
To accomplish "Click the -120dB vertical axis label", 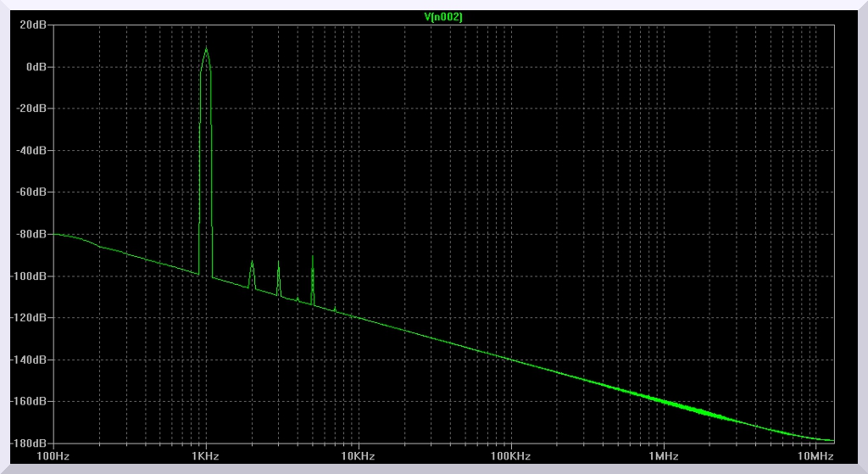I will click(x=30, y=318).
